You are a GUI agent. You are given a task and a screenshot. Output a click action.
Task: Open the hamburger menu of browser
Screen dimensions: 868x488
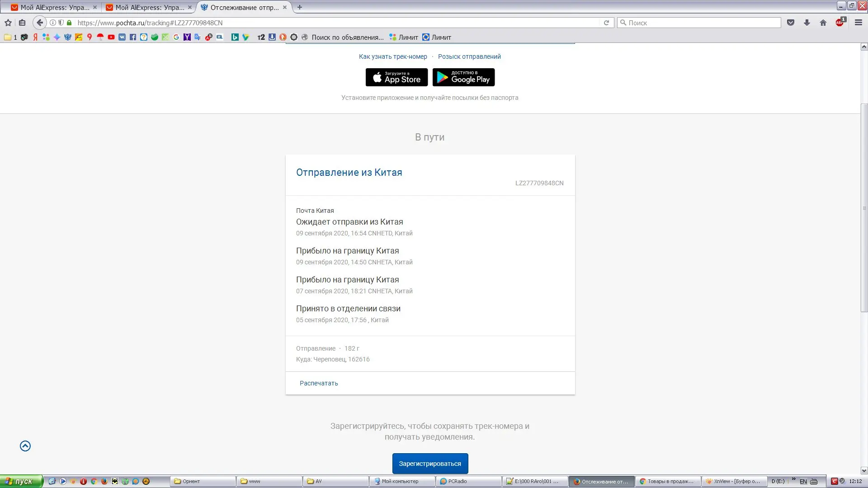tap(858, 23)
